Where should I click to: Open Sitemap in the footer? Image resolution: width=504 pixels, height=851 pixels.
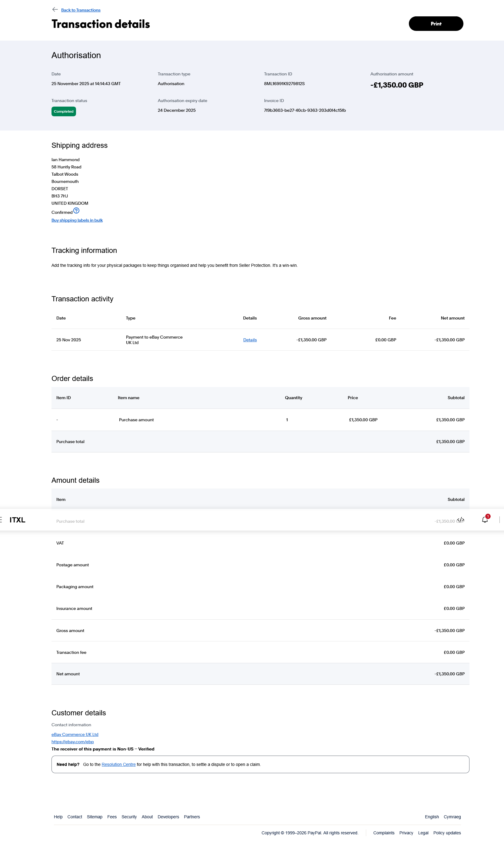(x=95, y=817)
